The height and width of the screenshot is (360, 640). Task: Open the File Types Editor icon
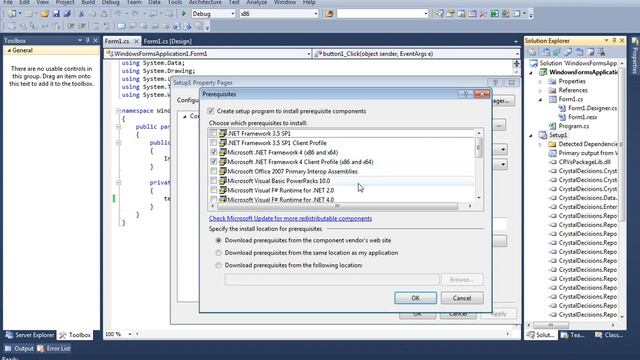[568, 52]
